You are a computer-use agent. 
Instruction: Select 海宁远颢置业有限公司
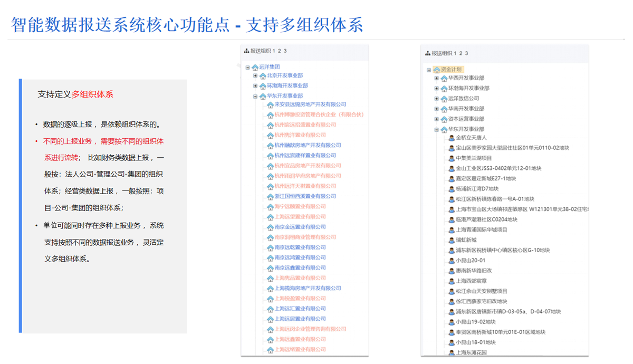click(x=300, y=207)
